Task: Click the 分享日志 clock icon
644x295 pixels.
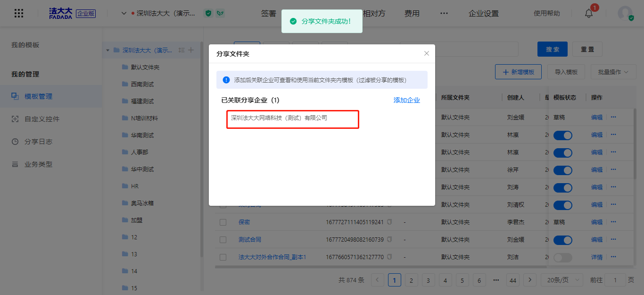Action: 15,142
